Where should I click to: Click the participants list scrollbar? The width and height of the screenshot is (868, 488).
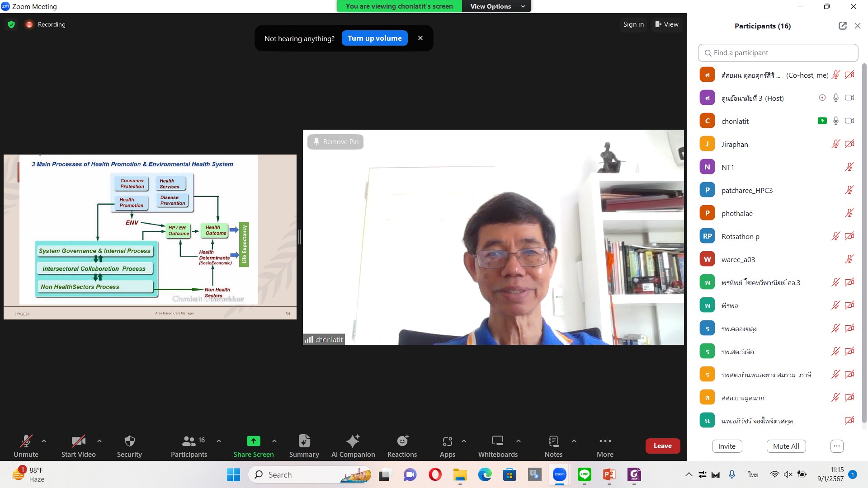tap(864, 244)
